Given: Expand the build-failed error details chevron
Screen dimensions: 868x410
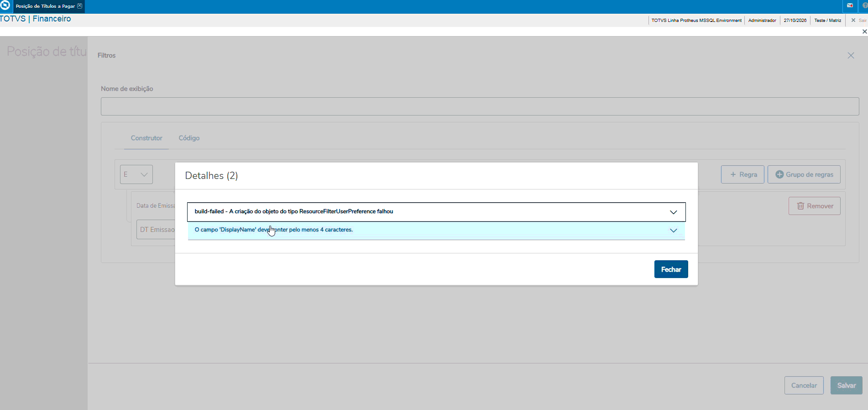Looking at the screenshot, I should pyautogui.click(x=673, y=212).
